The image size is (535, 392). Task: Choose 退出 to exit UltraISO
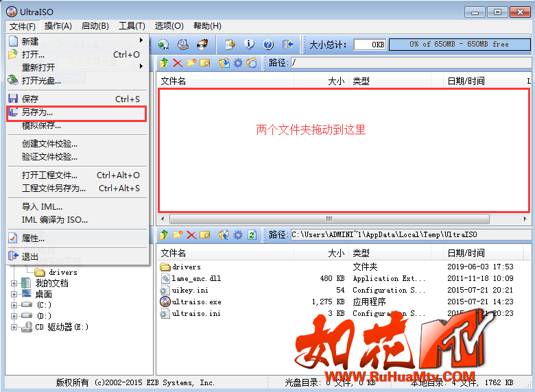77,256
